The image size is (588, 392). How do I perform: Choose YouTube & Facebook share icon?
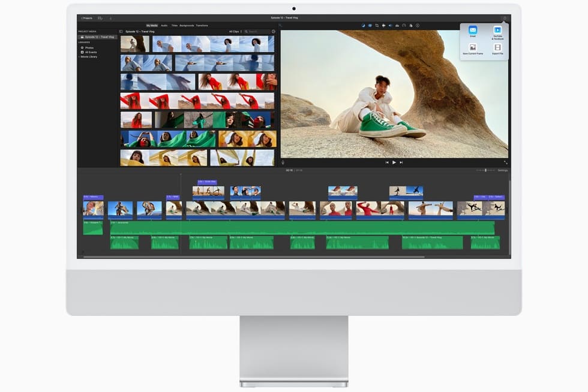pos(497,30)
